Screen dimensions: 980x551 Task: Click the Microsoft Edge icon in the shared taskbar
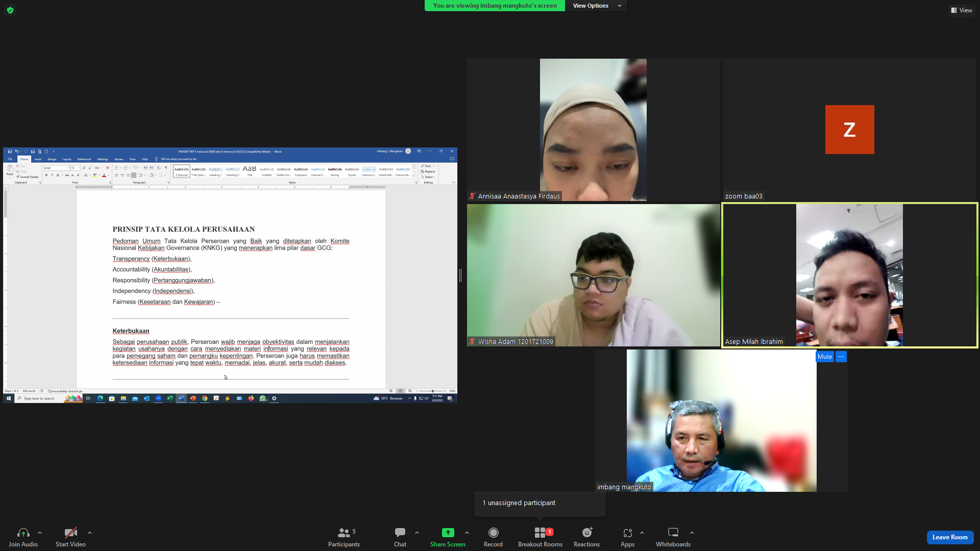click(100, 398)
